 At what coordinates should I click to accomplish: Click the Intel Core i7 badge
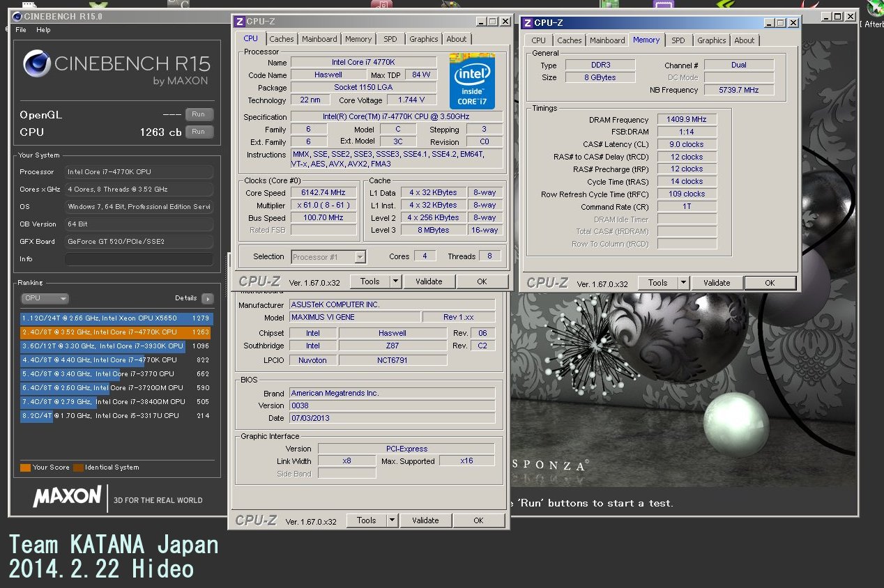click(x=472, y=83)
